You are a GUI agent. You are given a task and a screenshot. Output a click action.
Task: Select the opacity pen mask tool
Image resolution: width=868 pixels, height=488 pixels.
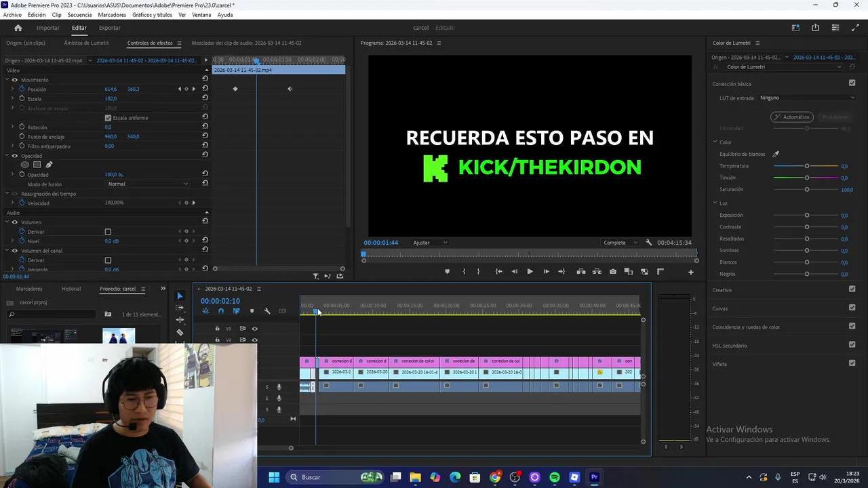[49, 165]
